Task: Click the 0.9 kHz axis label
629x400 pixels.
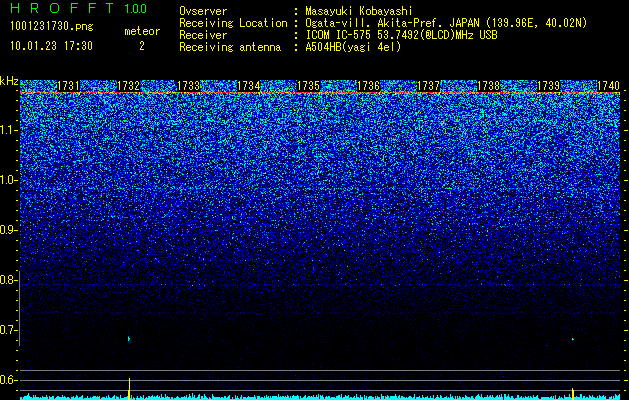Action: (7, 230)
